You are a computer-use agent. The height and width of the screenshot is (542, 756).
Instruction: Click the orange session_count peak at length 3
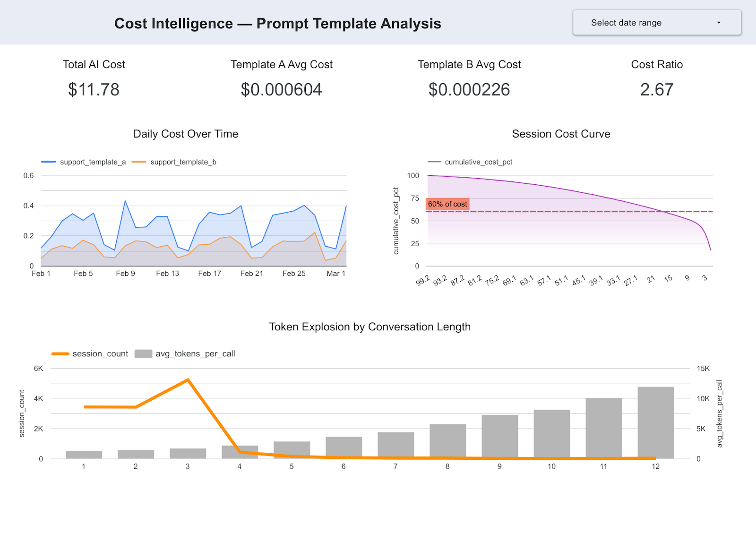[x=188, y=379]
